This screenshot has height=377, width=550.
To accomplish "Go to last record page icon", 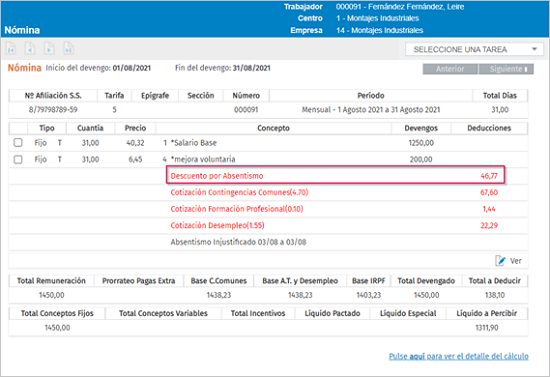I will (x=68, y=48).
